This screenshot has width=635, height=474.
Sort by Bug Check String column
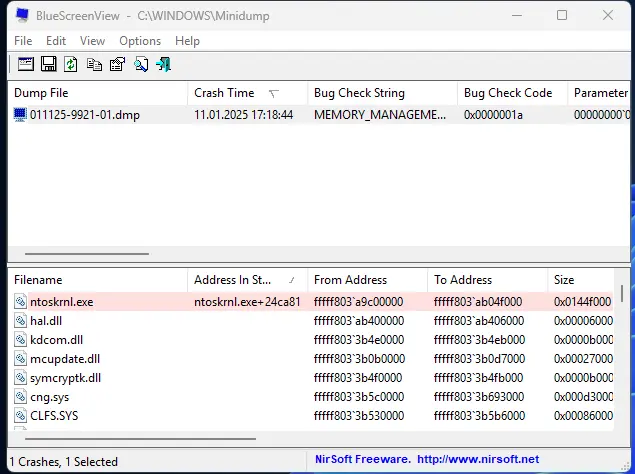point(382,93)
